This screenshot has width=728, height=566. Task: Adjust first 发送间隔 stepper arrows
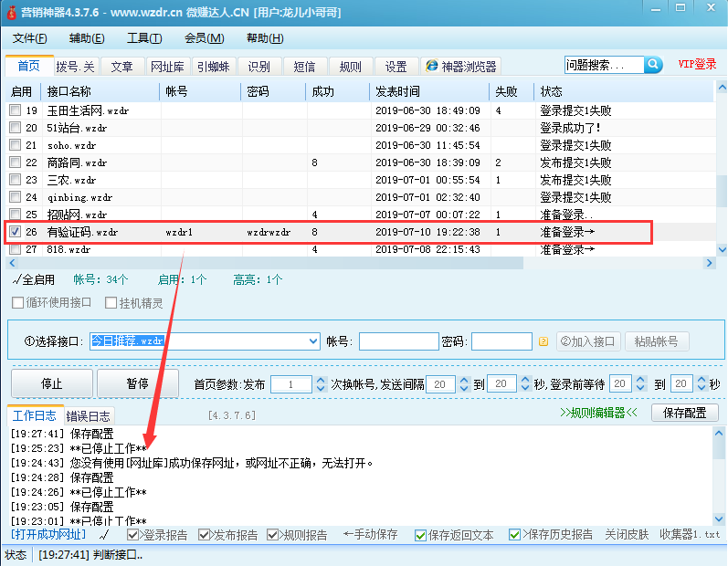click(464, 383)
